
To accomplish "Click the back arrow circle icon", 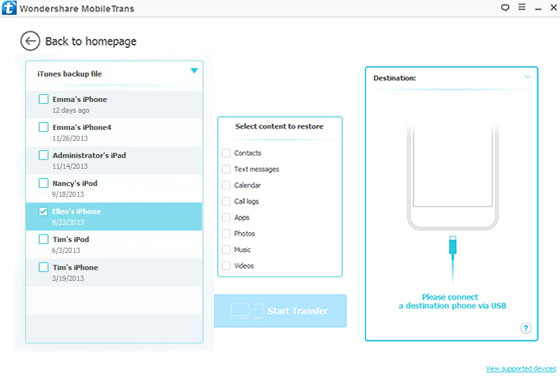I will pos(30,41).
